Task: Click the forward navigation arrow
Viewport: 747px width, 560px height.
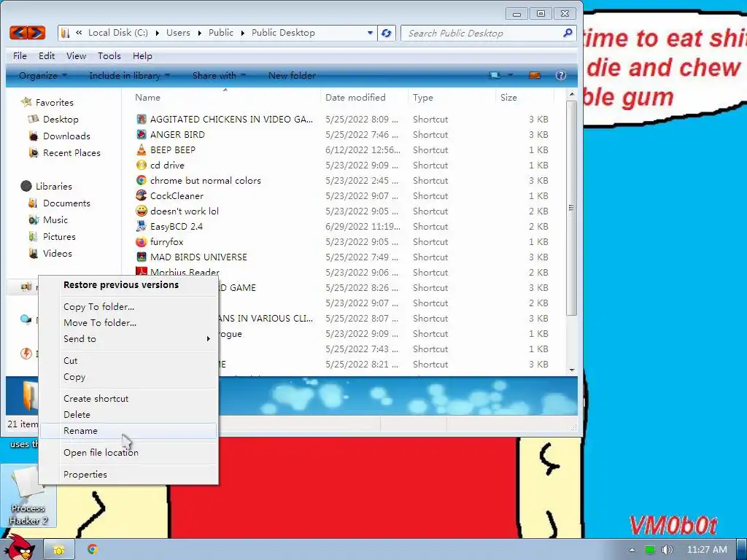Action: pos(36,33)
